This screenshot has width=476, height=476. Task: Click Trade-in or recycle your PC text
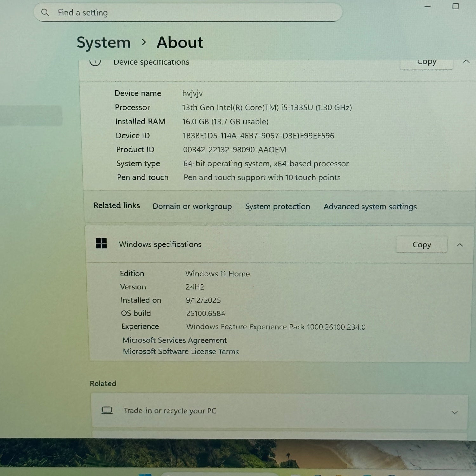point(170,411)
